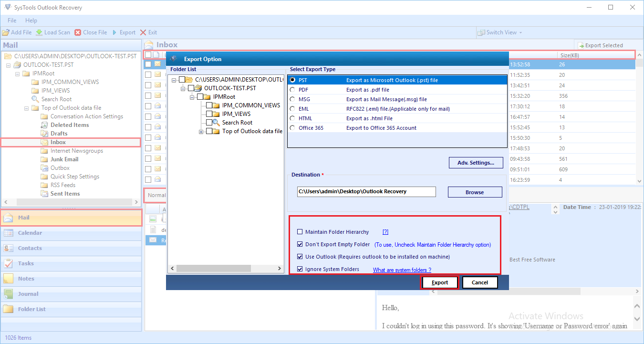Screen dimensions: 644x344
Task: Uncheck the Use Outlook checkbox
Action: click(300, 257)
